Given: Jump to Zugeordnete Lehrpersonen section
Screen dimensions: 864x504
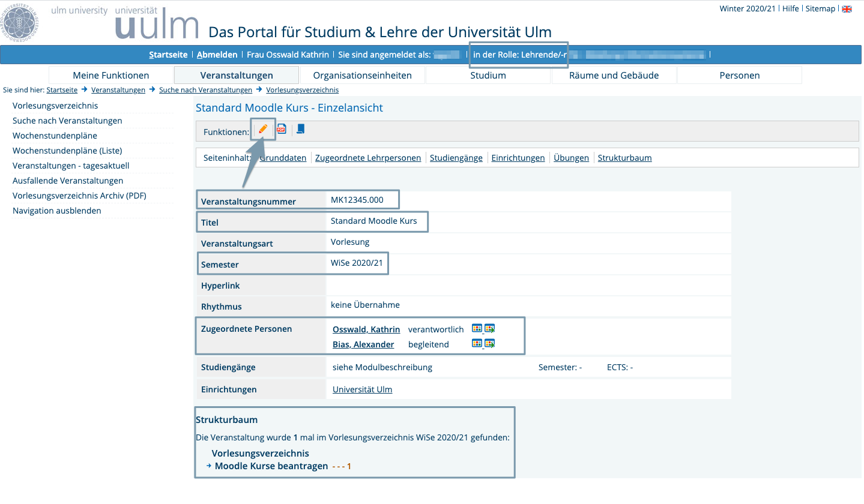Looking at the screenshot, I should tap(368, 158).
